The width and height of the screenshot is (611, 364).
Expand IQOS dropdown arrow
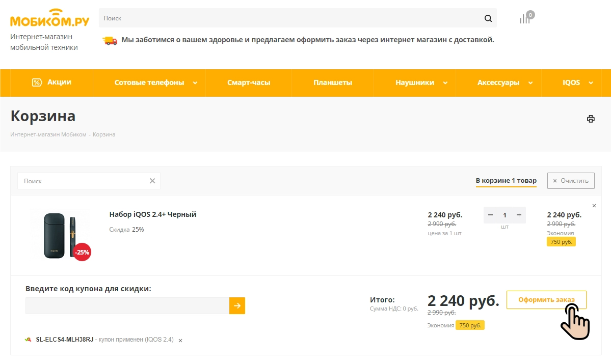click(x=591, y=83)
